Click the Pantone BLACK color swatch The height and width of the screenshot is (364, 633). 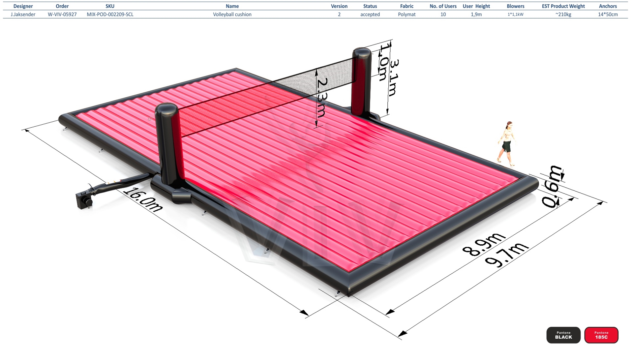563,335
